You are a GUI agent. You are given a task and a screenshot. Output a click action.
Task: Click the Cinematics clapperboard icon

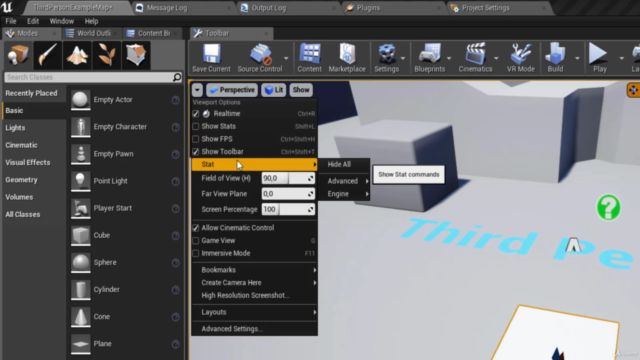pos(475,54)
